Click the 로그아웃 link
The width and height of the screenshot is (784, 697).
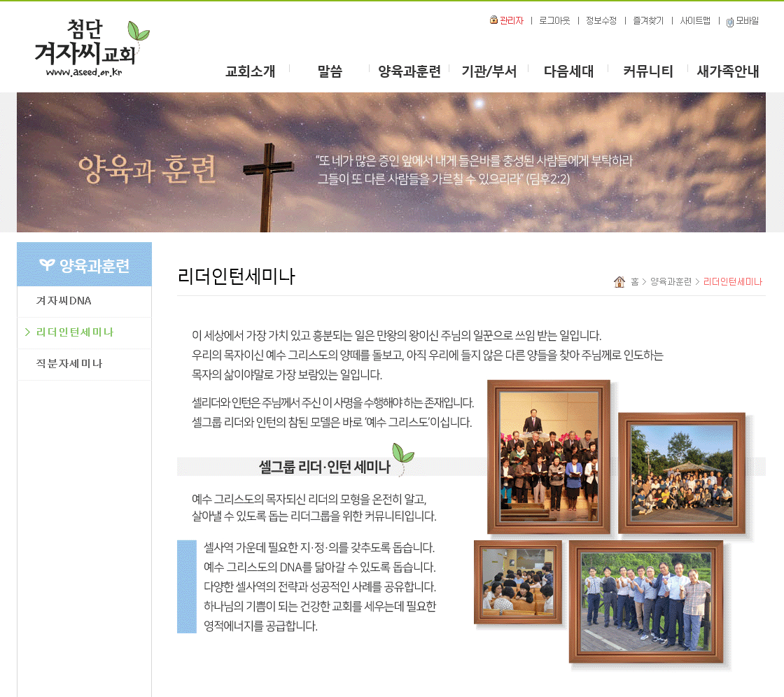click(554, 21)
